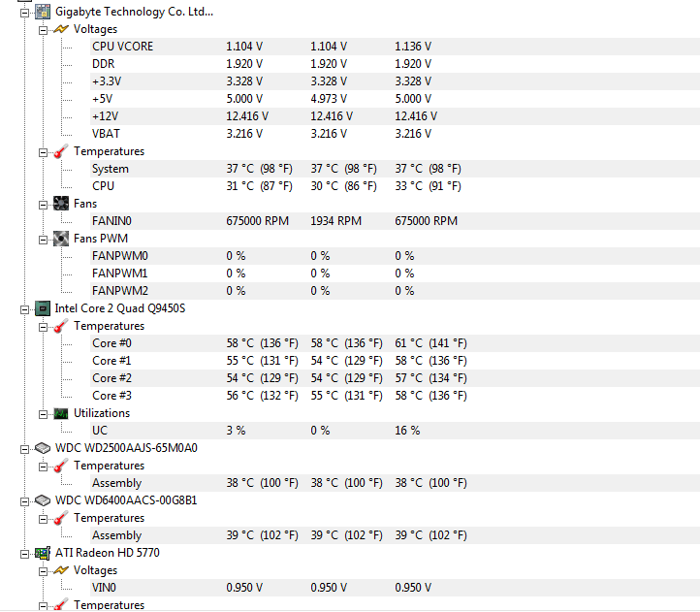Collapse the Utilizations section

pos(43,413)
